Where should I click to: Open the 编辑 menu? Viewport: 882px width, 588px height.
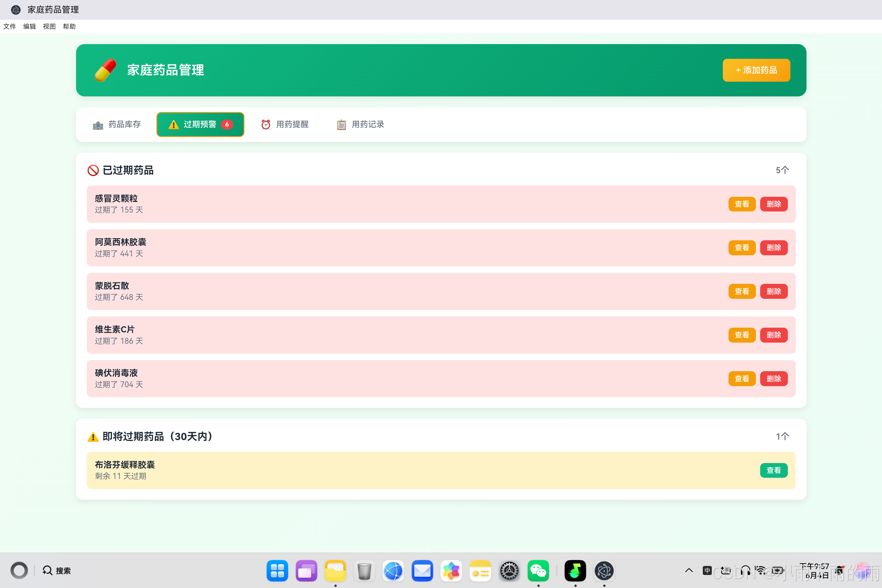point(29,26)
